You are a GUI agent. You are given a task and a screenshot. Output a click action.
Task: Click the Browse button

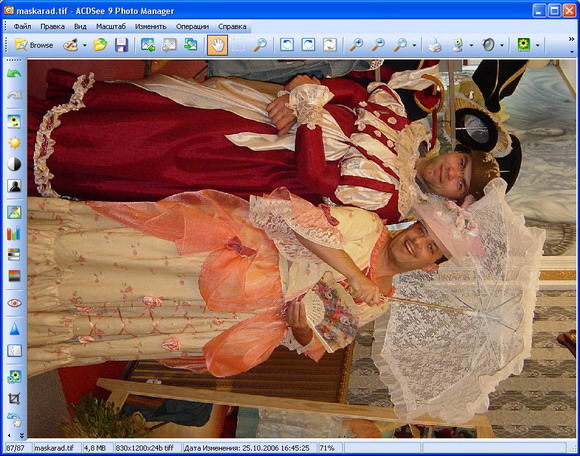pyautogui.click(x=34, y=45)
